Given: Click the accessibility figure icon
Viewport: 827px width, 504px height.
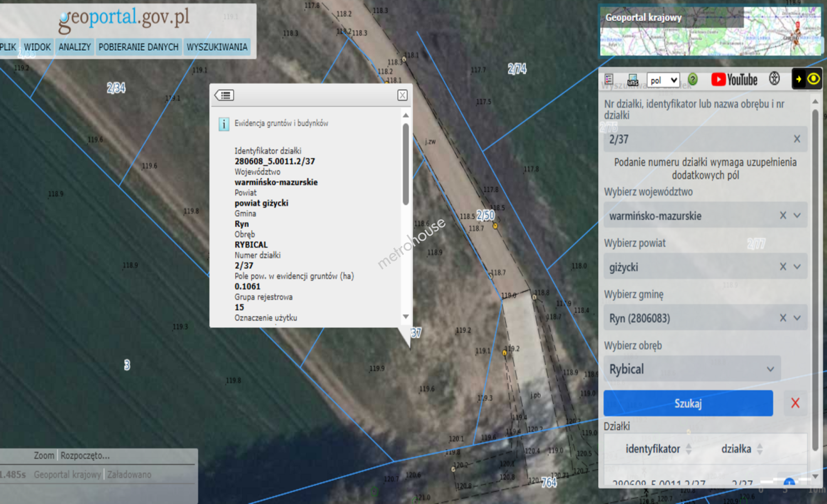Looking at the screenshot, I should pyautogui.click(x=774, y=79).
